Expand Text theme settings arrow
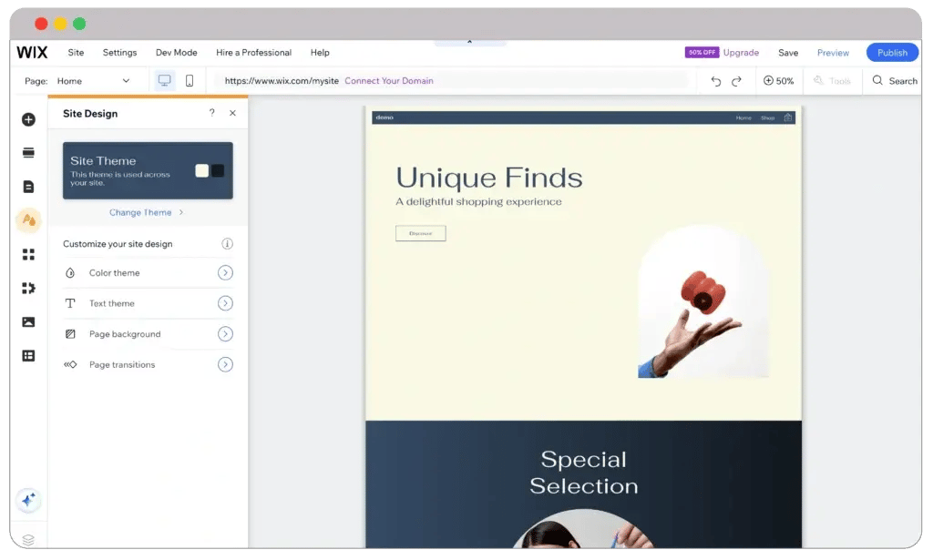The image size is (933, 560). click(225, 303)
